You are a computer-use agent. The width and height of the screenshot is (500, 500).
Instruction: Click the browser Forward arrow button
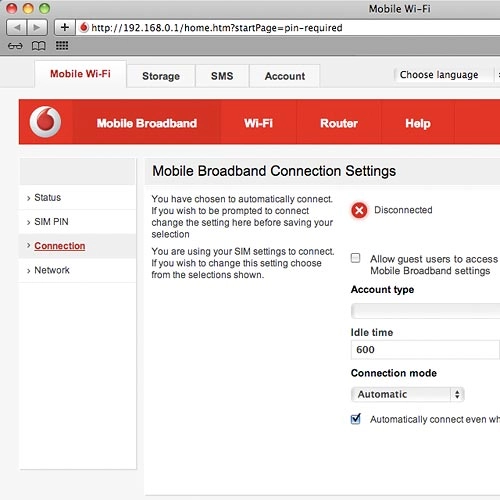tap(37, 27)
